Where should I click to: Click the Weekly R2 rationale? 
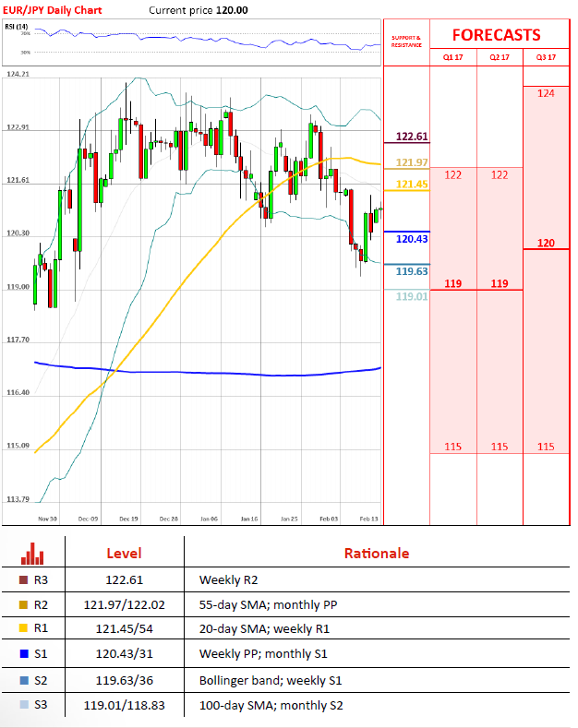[228, 579]
